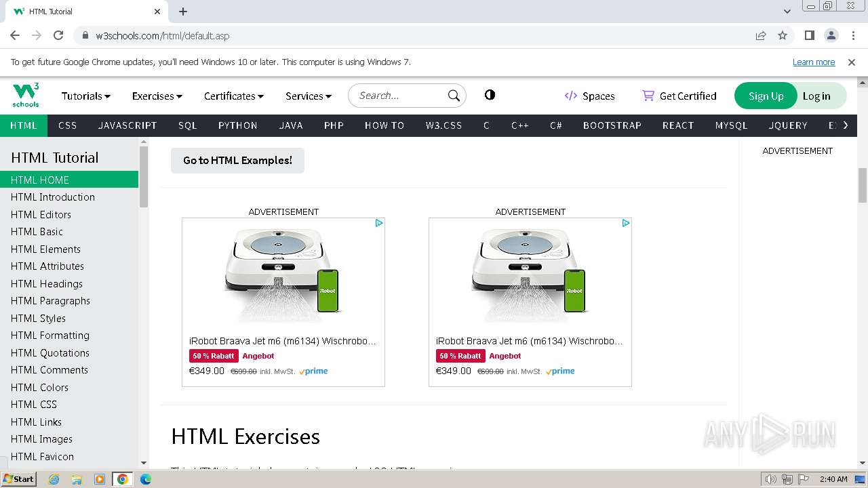868x488 pixels.
Task: Open the Chrome profile avatar
Action: tap(831, 35)
